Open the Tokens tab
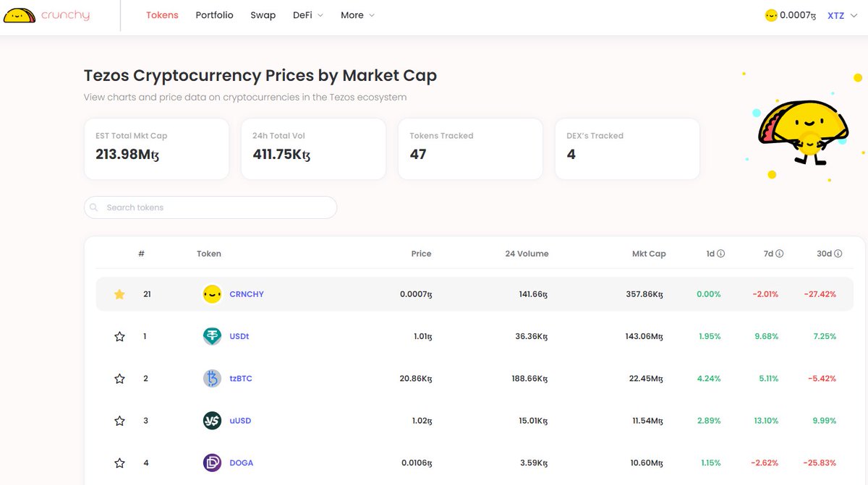This screenshot has width=868, height=485. [x=162, y=15]
